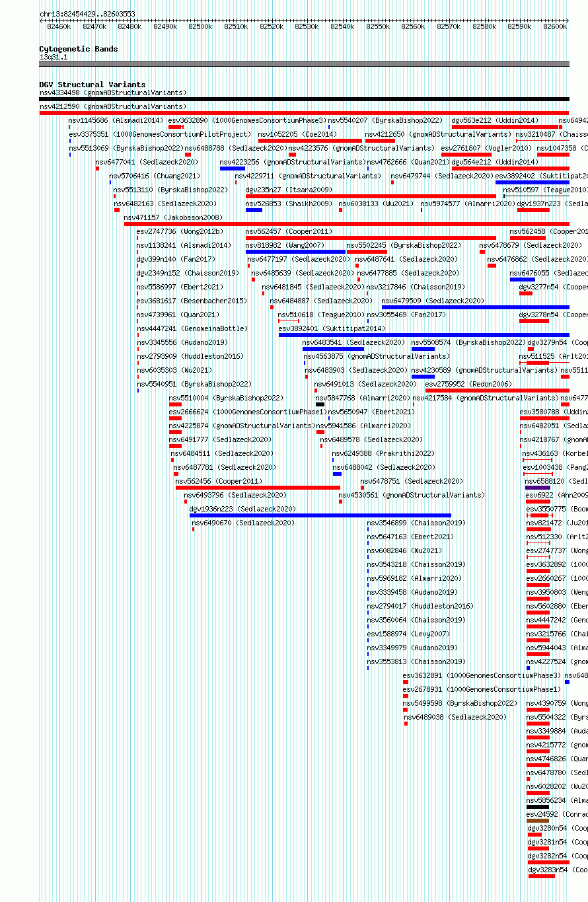
Task: Open dgv399n140 (Fan2017) variant
Action: (x=176, y=259)
